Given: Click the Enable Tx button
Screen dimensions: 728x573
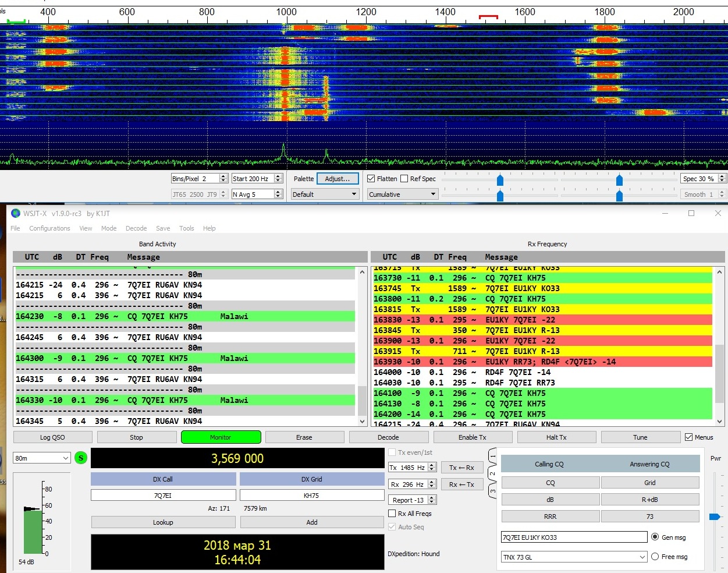Looking at the screenshot, I should pos(472,437).
